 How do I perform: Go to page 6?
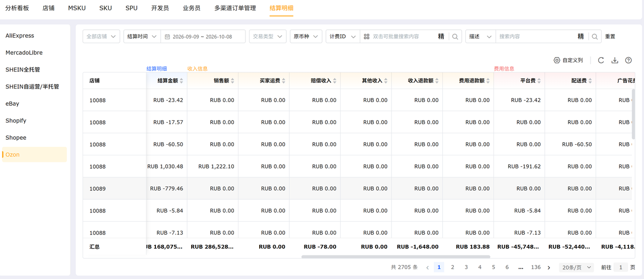tap(507, 267)
